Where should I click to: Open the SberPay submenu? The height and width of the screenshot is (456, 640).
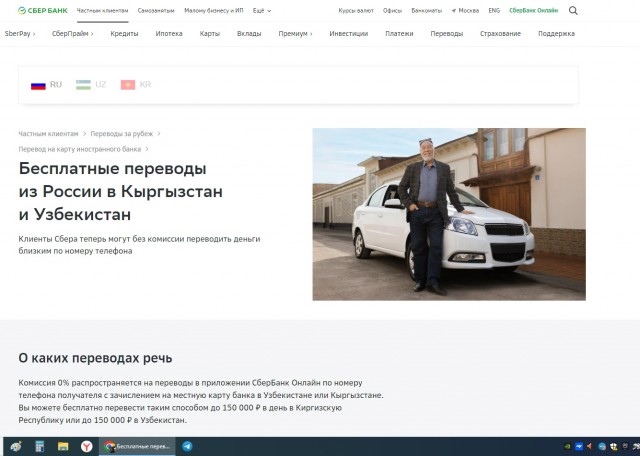[x=20, y=34]
